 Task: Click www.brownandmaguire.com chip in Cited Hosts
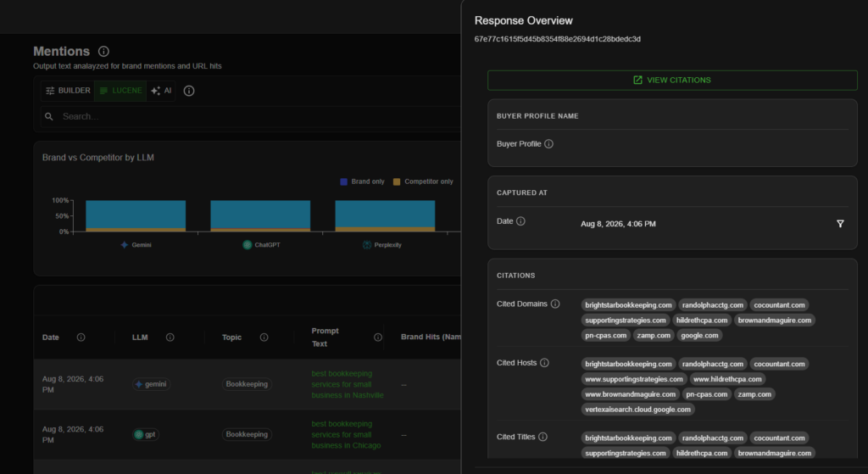630,394
